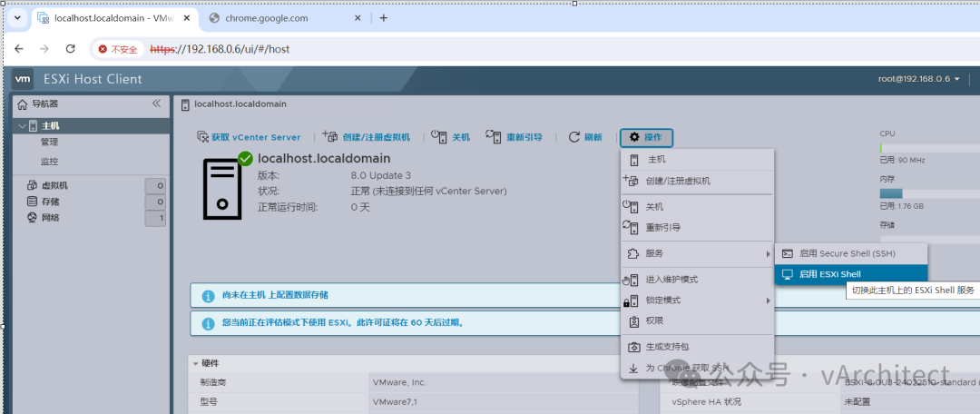Choose 重新引导 from the actions menu
Image resolution: width=980 pixels, height=414 pixels.
tap(697, 228)
